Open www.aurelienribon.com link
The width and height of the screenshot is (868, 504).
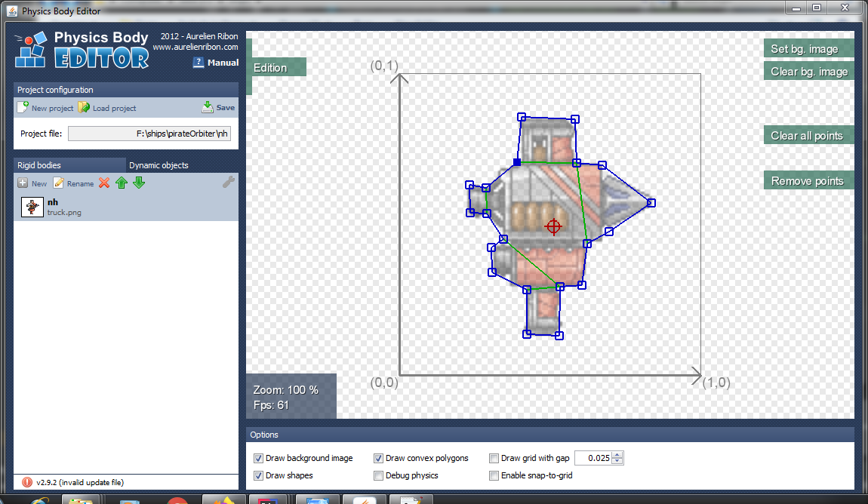point(195,47)
